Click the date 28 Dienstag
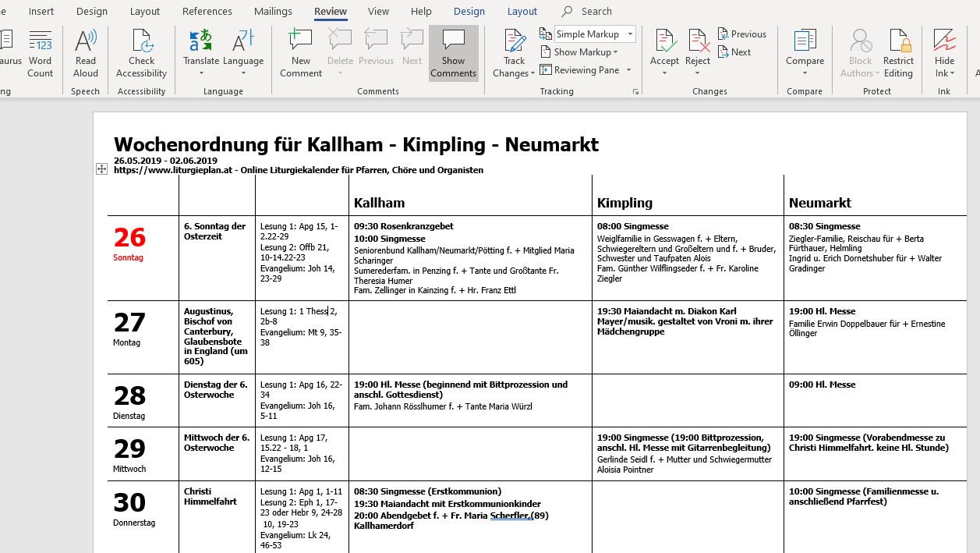The image size is (980, 553). [129, 401]
